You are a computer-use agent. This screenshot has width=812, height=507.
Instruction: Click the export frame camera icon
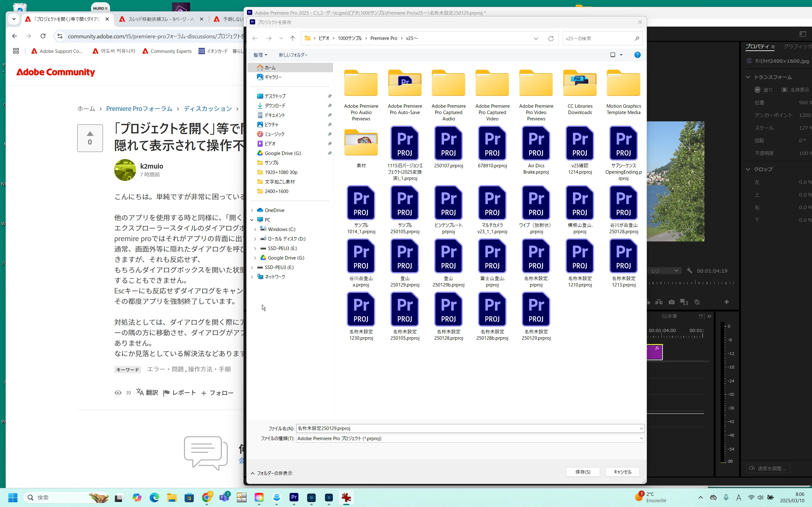click(671, 302)
